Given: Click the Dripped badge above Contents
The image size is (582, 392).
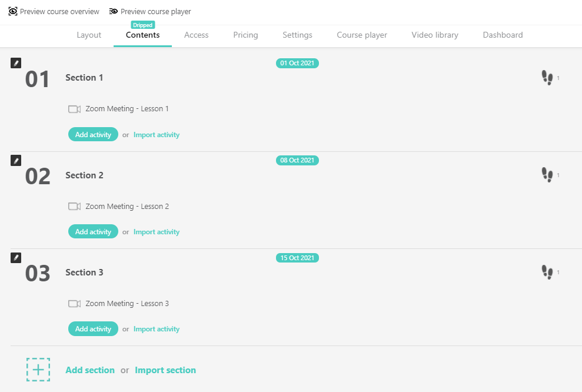Looking at the screenshot, I should point(142,25).
